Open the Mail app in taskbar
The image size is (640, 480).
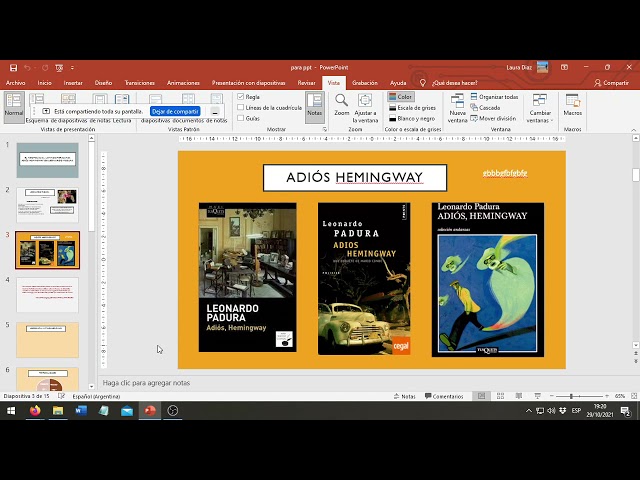127,411
